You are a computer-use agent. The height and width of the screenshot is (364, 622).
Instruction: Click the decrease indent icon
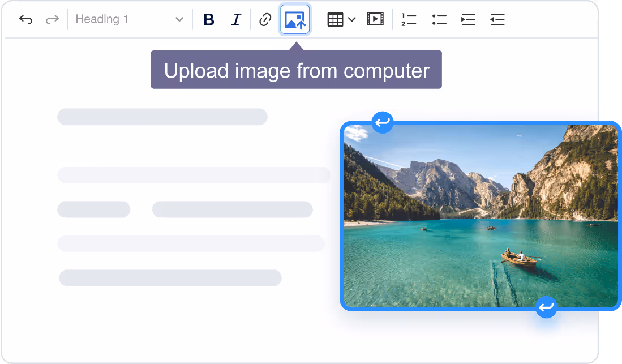point(497,20)
